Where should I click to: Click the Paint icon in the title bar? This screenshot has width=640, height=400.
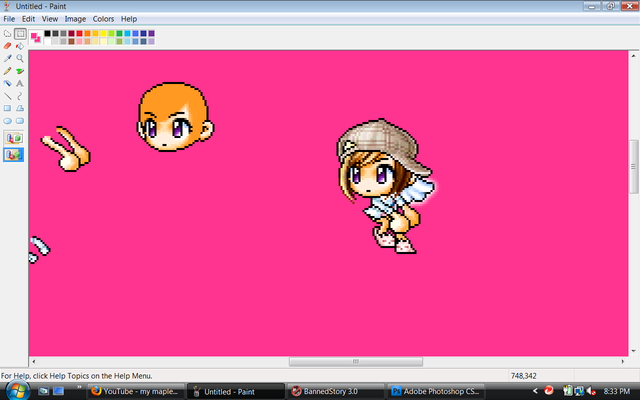pyautogui.click(x=6, y=6)
